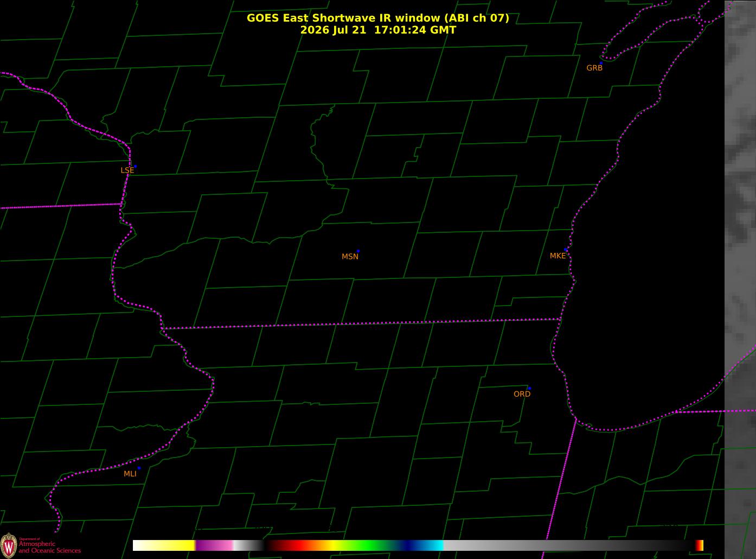Click the UW Atmospheric and Oceanic Sciences logo

pos(41,544)
